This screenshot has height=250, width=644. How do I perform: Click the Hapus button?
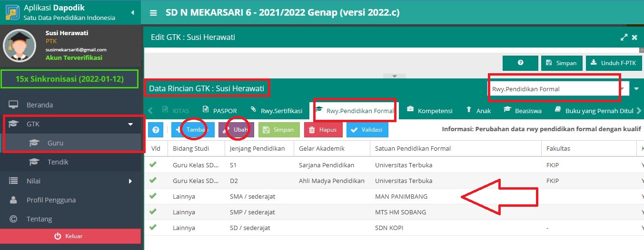tap(323, 130)
